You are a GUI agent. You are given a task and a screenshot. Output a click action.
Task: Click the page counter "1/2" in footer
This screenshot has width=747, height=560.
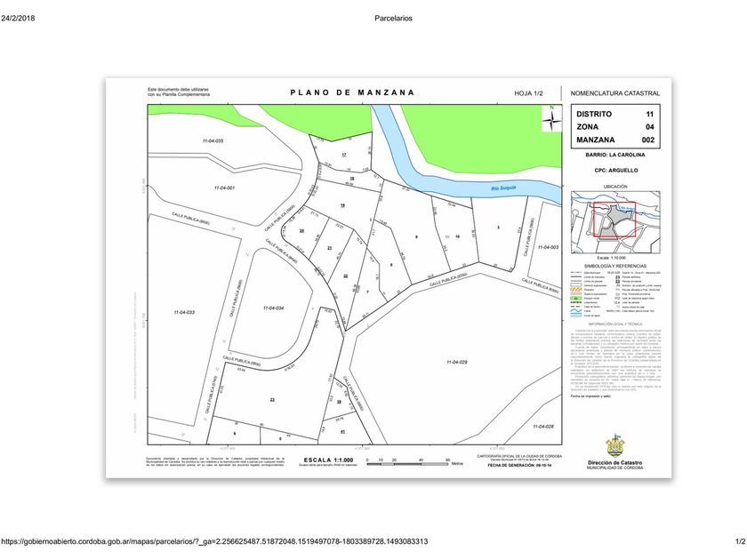pyautogui.click(x=740, y=541)
